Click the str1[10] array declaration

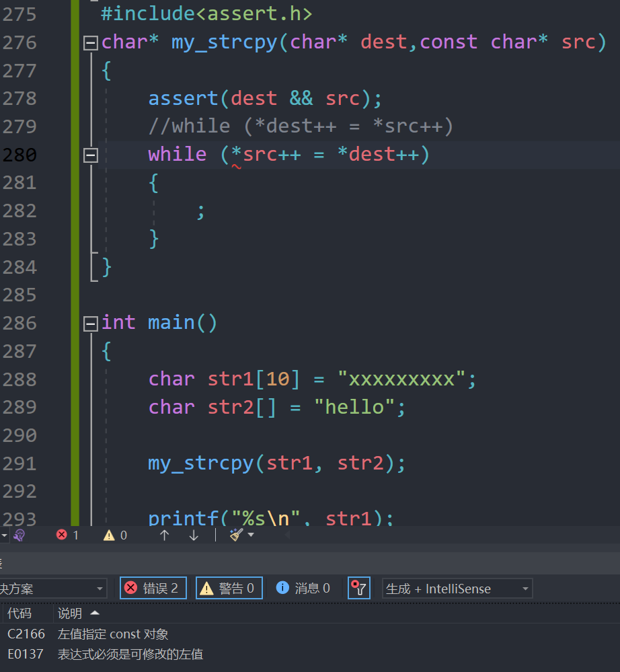(x=254, y=379)
